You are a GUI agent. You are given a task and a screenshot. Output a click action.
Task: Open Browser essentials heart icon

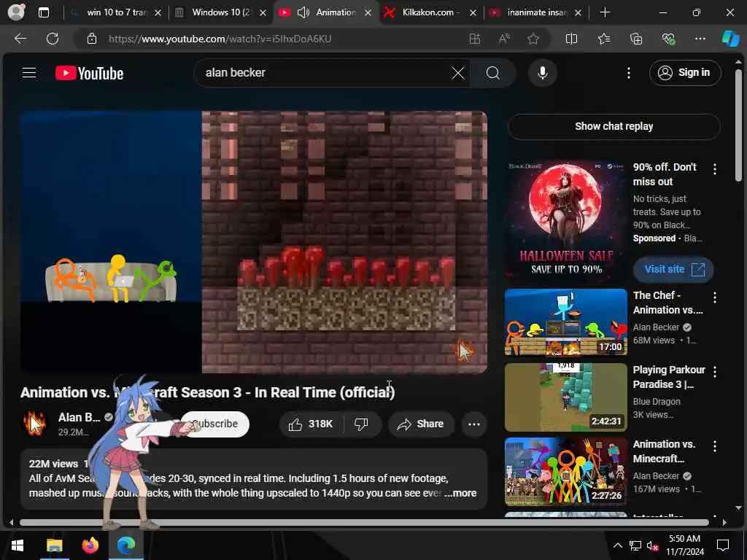(x=668, y=39)
